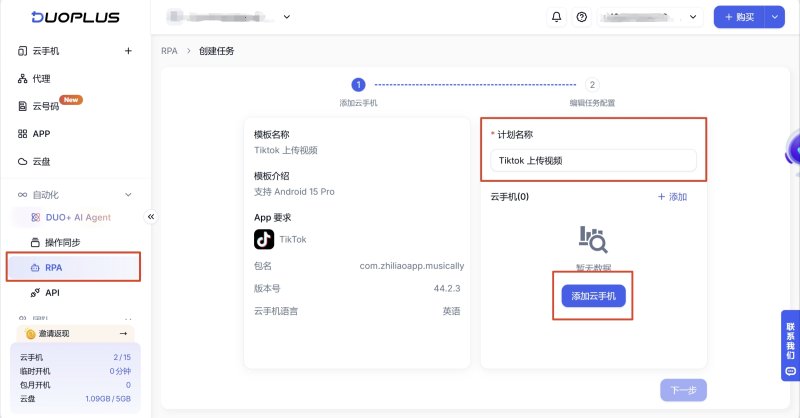Click package name com.zhiliaoapp.musically
Image resolution: width=800 pixels, height=418 pixels.
[x=412, y=266]
